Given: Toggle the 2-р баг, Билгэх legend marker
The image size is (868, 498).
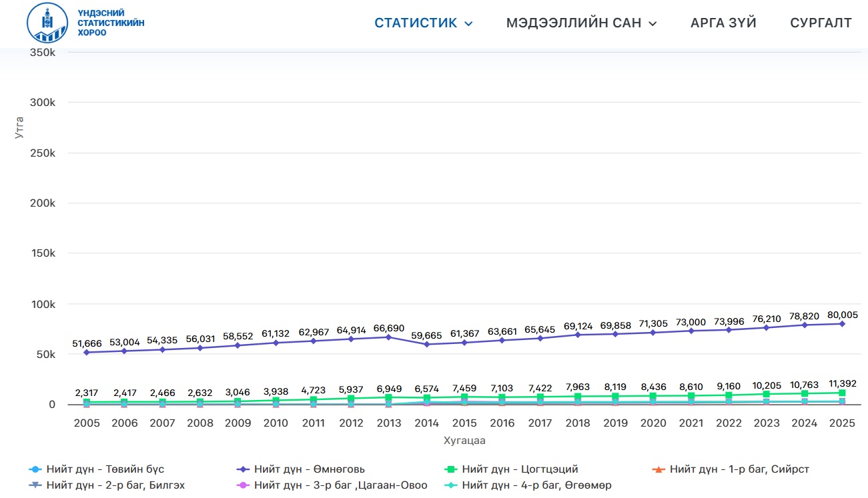Looking at the screenshot, I should (37, 485).
